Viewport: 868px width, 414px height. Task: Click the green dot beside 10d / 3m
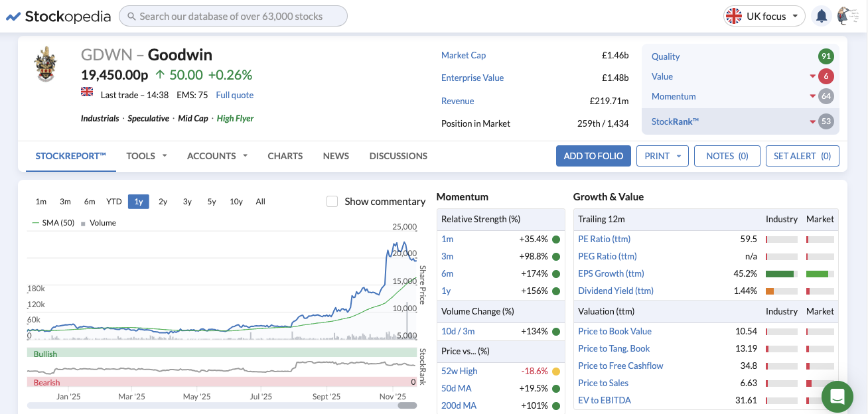556,331
